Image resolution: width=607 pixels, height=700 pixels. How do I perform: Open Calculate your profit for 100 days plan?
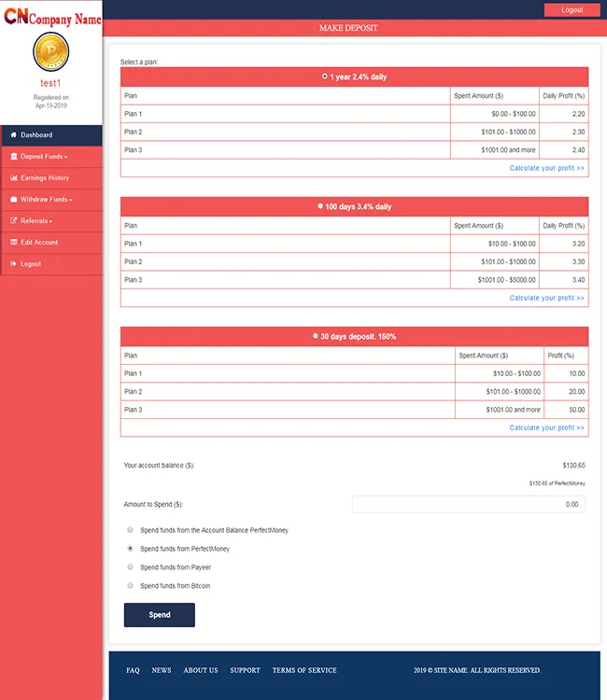tap(546, 298)
